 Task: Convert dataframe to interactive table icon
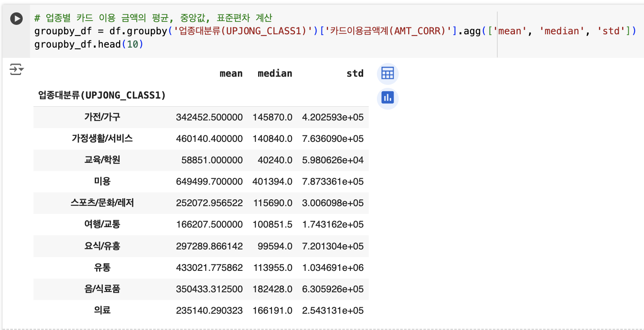(x=388, y=74)
